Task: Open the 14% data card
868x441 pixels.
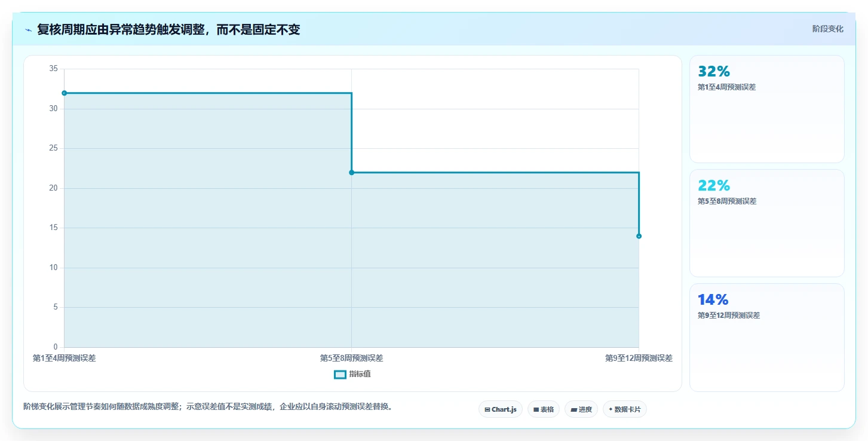Action: pos(767,338)
